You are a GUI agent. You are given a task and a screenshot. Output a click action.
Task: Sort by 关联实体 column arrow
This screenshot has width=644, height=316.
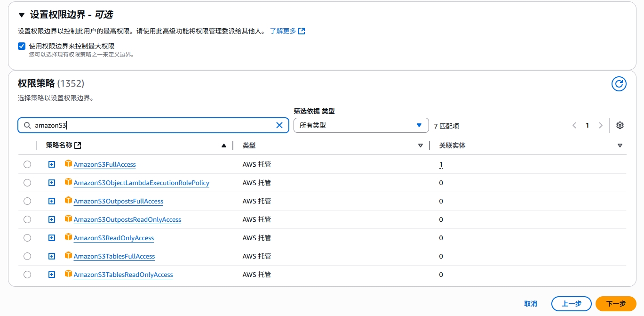click(620, 146)
